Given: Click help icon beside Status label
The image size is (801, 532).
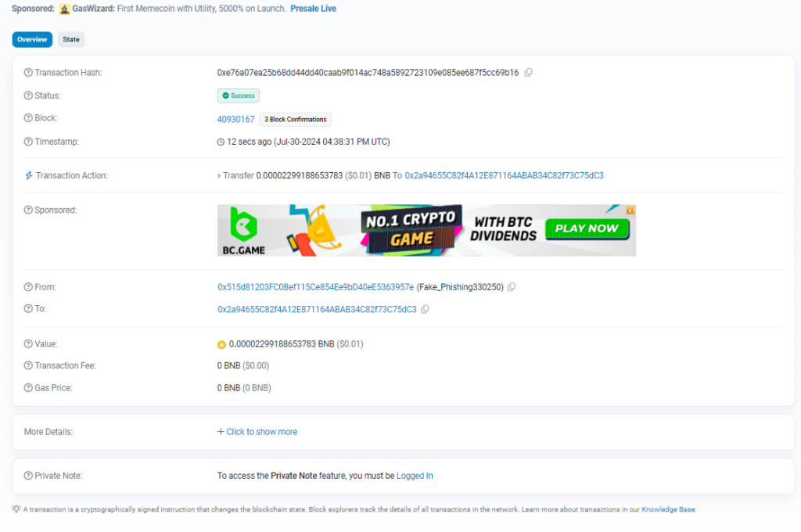Looking at the screenshot, I should [28, 95].
